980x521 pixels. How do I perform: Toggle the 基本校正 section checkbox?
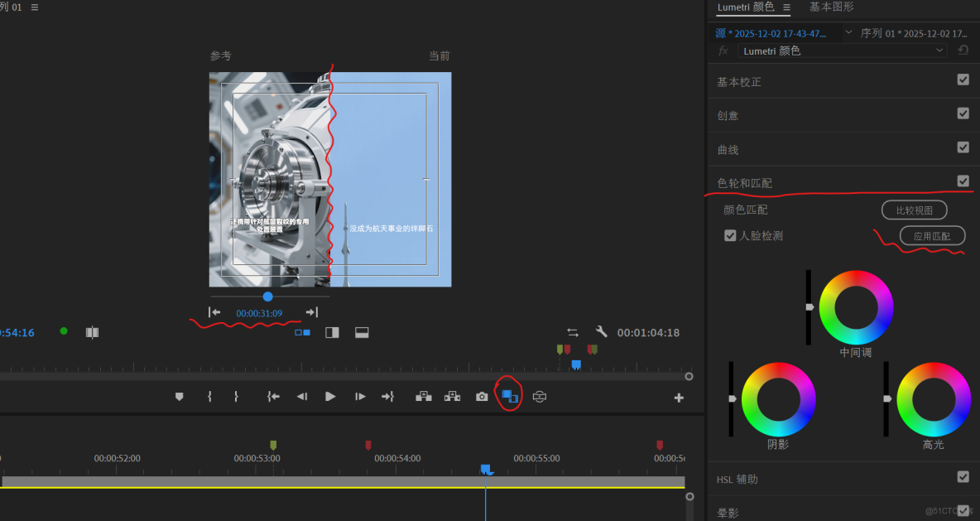pos(963,80)
